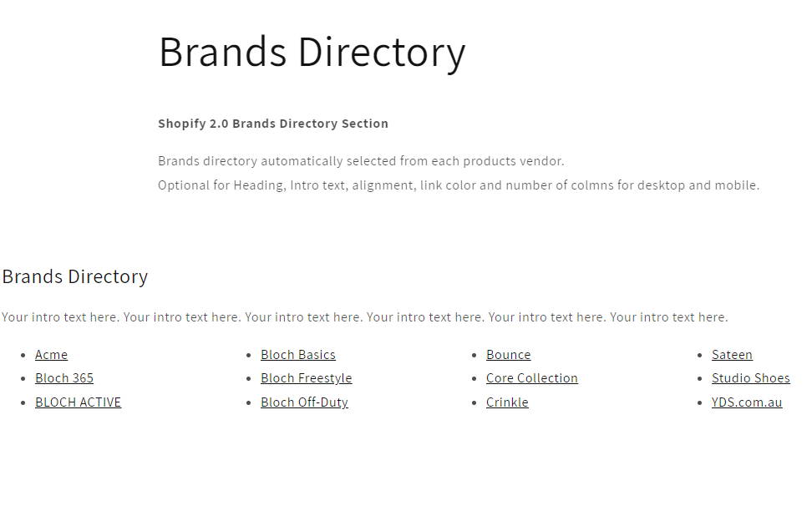812x506 pixels.
Task: Click the smaller Brands Directory section heading
Action: click(75, 276)
